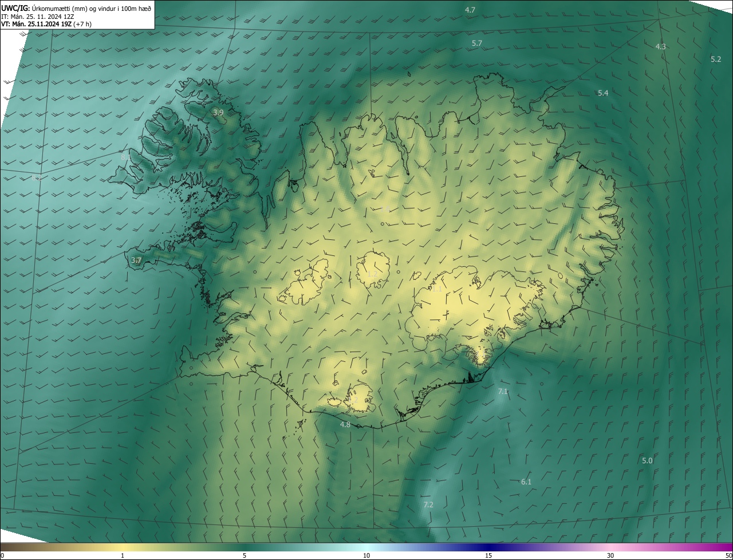
Task: Click the 15 tick on the colour scale
Action: pyautogui.click(x=488, y=555)
